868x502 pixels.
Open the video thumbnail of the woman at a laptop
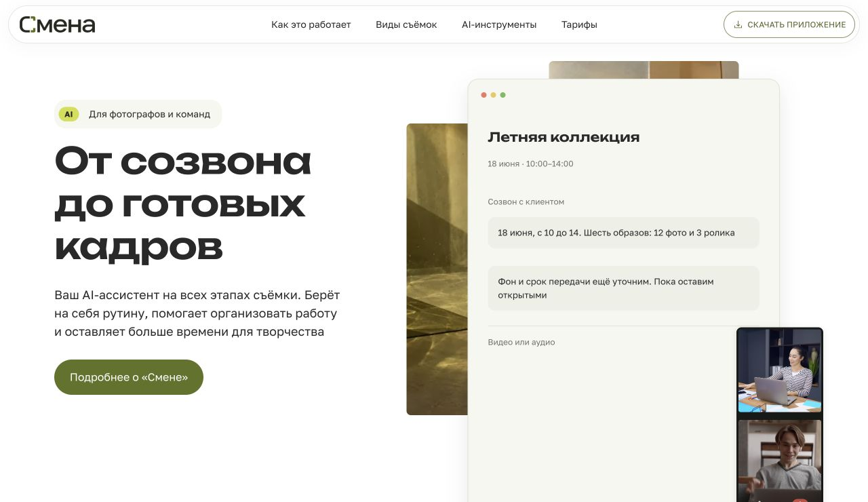click(x=780, y=370)
